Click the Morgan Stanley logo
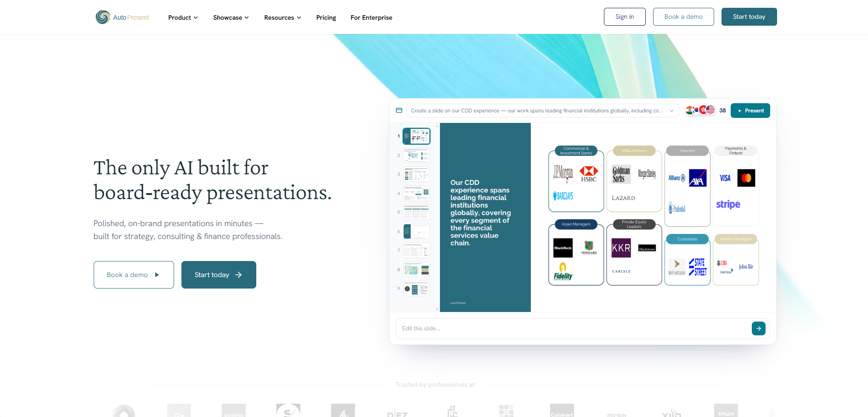This screenshot has width=868, height=417. (647, 174)
